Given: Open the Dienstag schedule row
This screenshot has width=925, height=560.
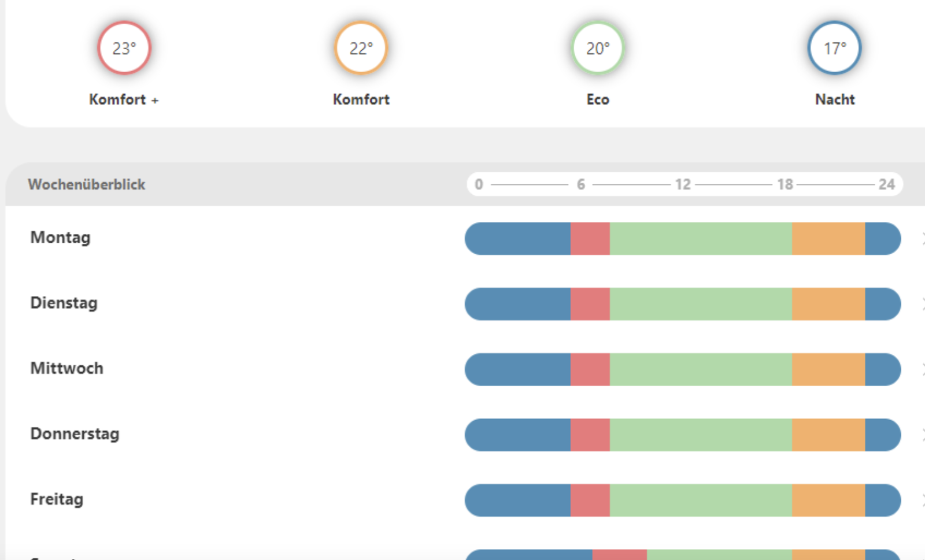Looking at the screenshot, I should (465, 303).
